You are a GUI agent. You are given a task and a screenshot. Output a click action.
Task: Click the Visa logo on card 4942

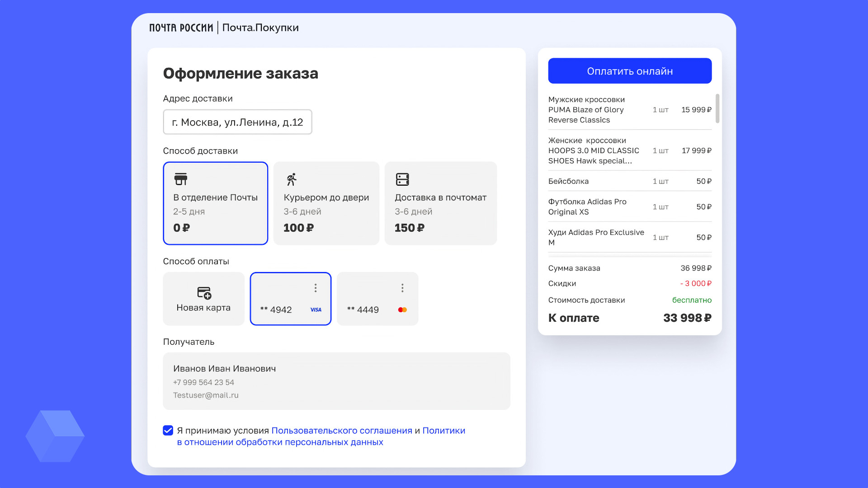click(316, 310)
